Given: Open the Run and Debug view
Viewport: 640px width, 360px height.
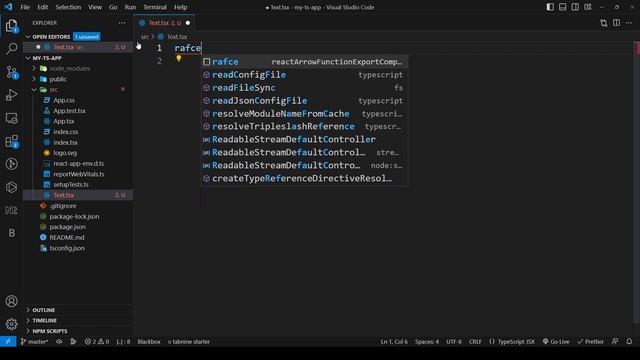Looking at the screenshot, I should (11, 95).
